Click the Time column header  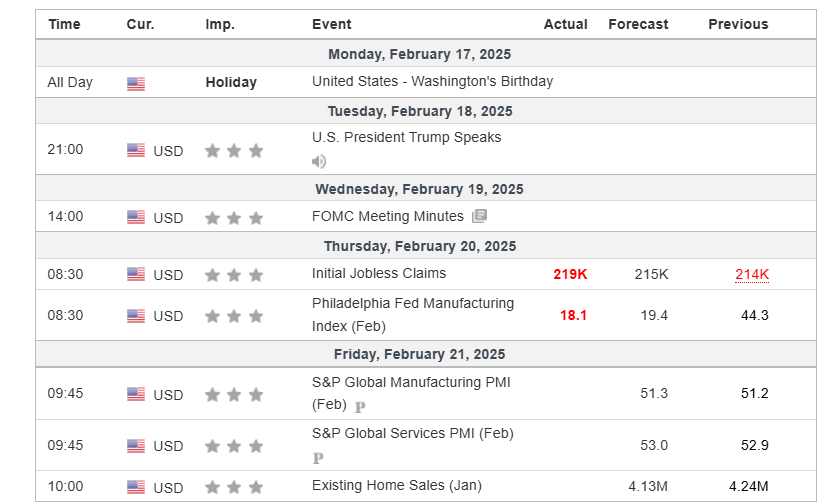point(64,24)
